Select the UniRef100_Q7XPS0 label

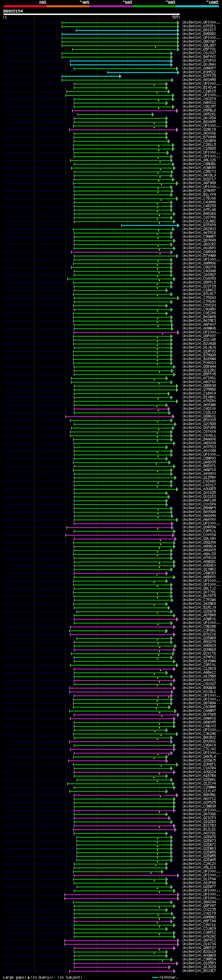pos(199,60)
